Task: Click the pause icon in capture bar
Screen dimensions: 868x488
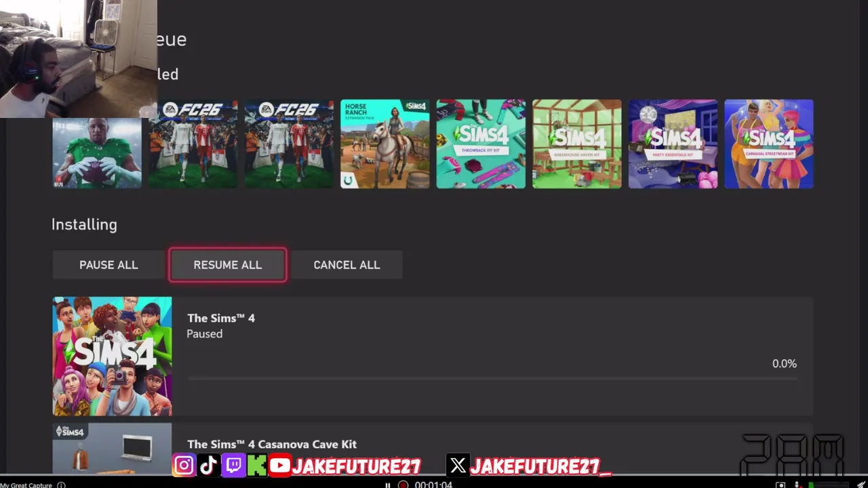Action: click(x=387, y=485)
